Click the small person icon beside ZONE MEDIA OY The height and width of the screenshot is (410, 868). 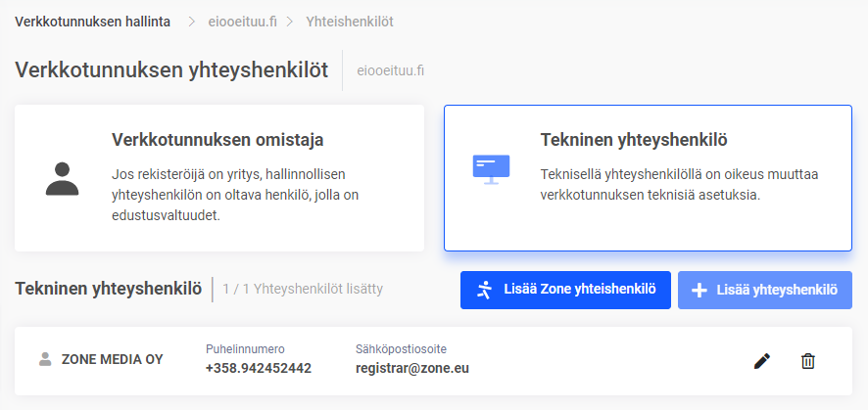(45, 359)
